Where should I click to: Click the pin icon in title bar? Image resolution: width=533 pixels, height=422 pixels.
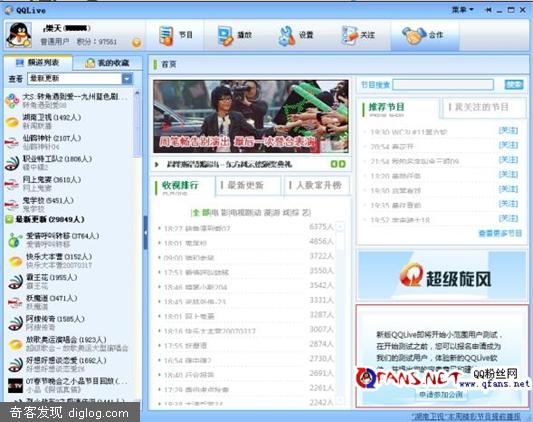[x=488, y=10]
